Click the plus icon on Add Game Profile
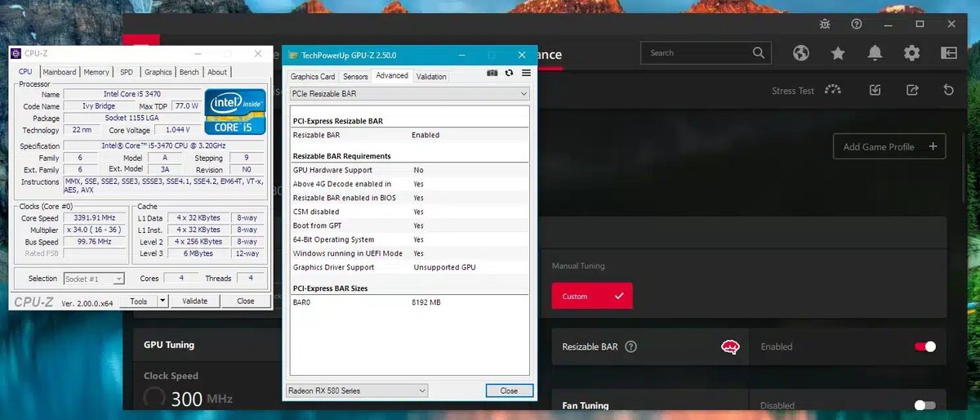Viewport: 980px width, 420px height. (933, 147)
